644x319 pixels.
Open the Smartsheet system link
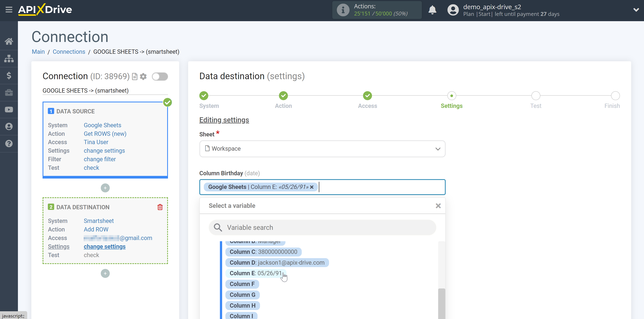99,221
